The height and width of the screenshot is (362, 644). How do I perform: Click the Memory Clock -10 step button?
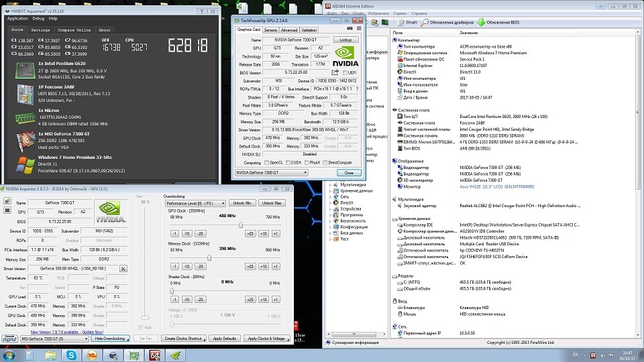(187, 266)
